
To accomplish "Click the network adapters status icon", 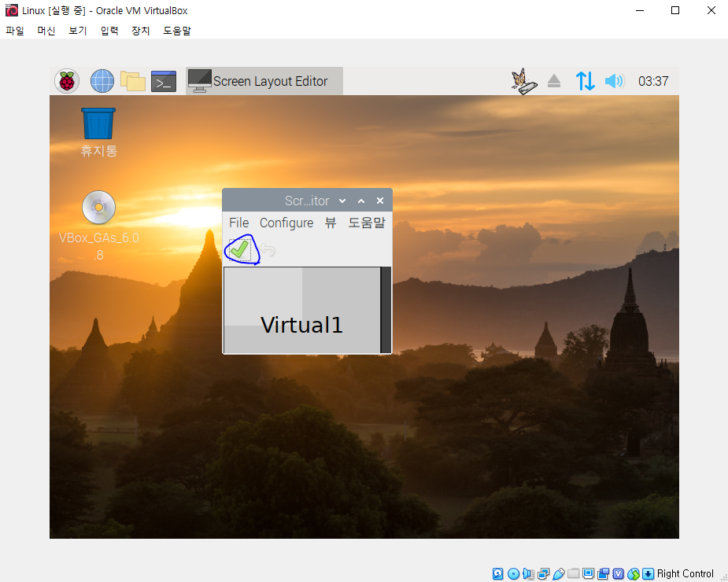I will point(543,573).
